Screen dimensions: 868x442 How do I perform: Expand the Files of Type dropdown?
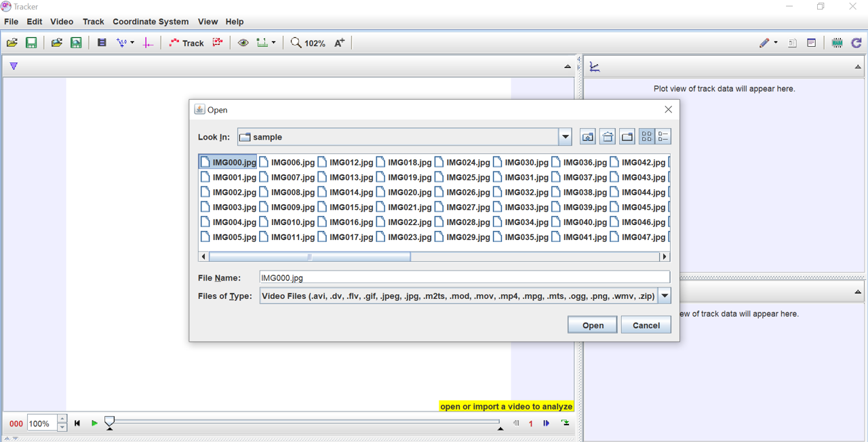665,296
